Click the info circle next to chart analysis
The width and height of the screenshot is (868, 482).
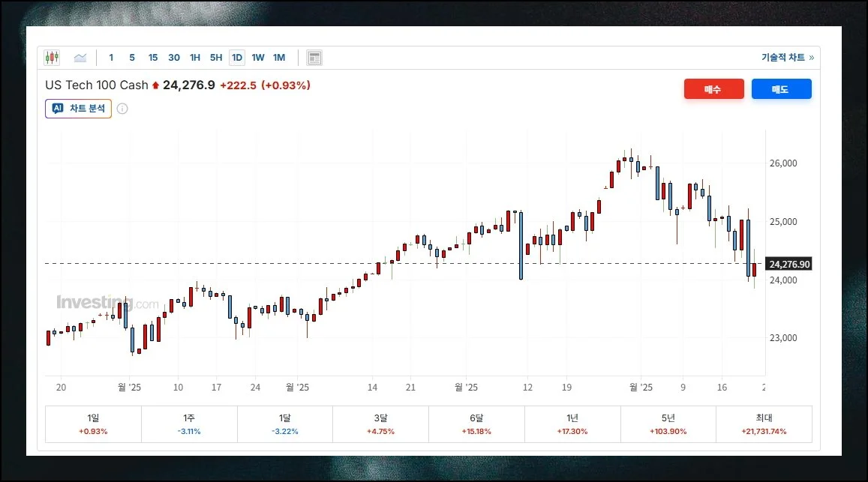coord(122,109)
